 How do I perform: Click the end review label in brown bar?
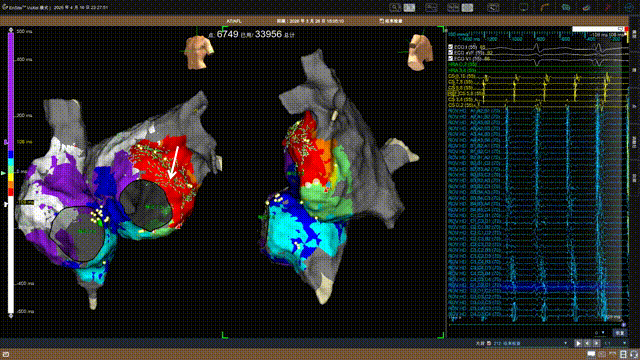391,21
